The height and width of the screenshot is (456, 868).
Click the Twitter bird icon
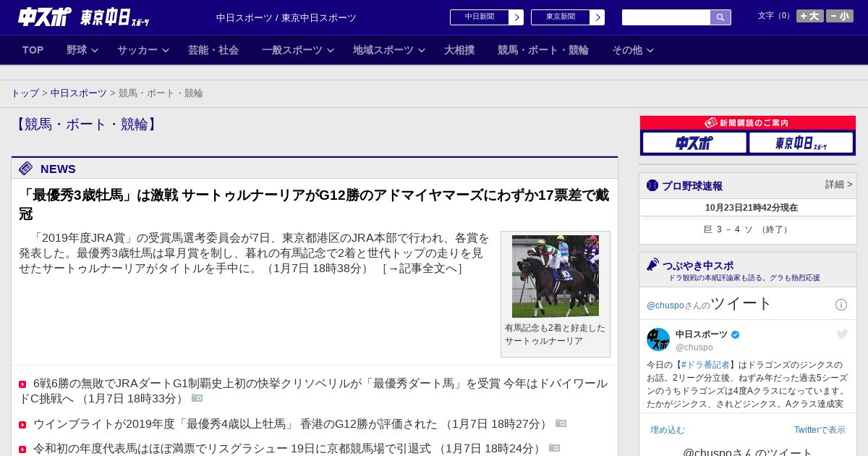[842, 334]
